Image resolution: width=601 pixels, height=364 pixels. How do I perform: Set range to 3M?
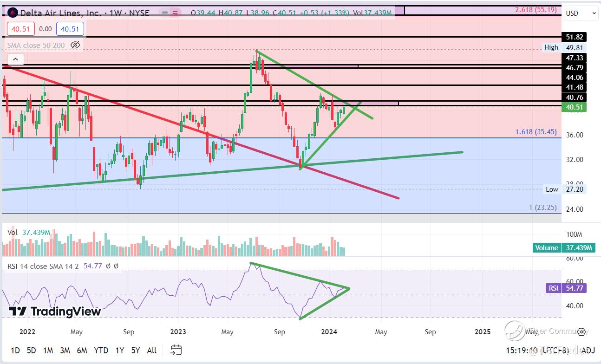coord(65,350)
